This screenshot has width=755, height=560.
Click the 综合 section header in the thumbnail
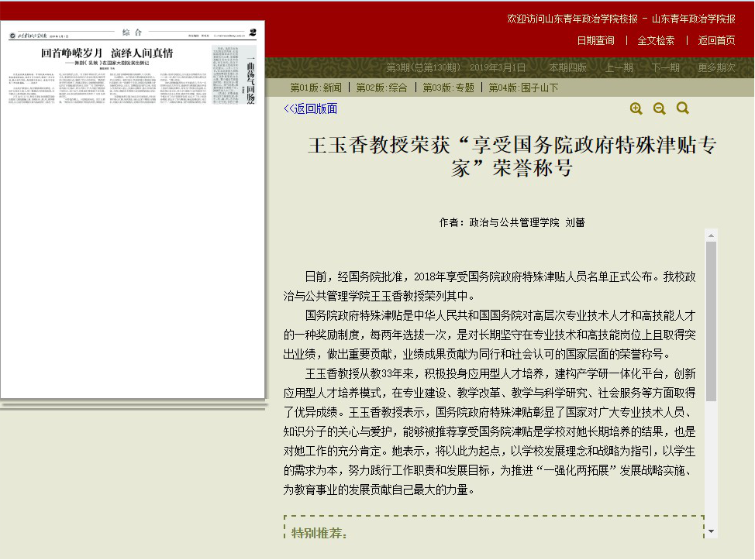click(x=132, y=33)
